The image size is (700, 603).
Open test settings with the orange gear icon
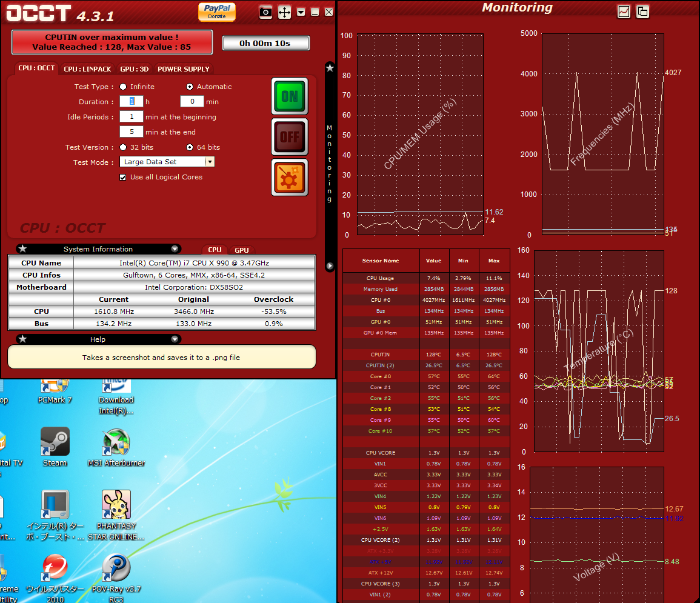(x=290, y=178)
